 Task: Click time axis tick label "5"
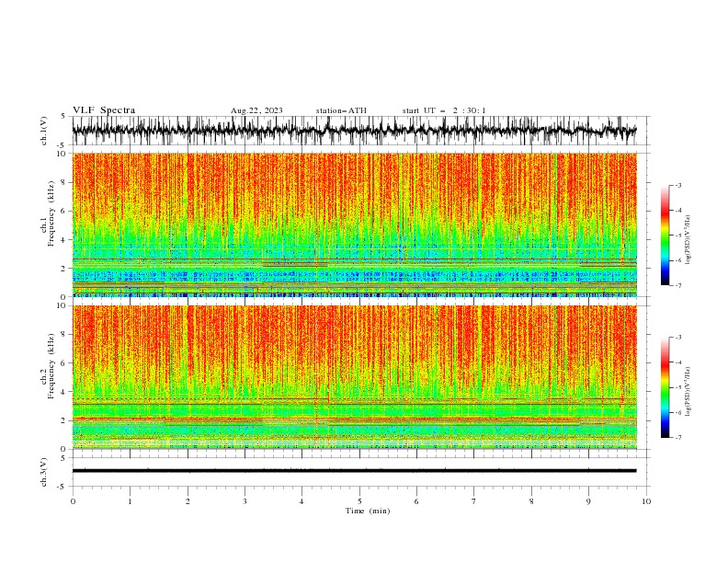coord(359,501)
